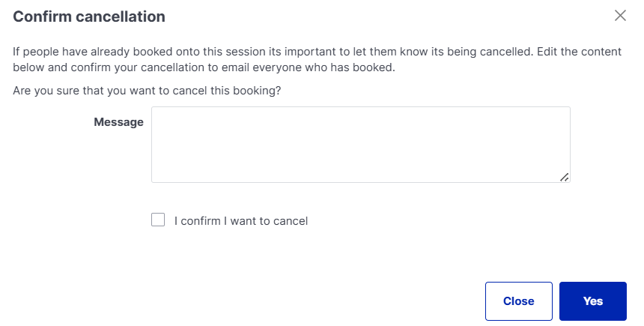Click the "Confirm cancellation" heading

(x=89, y=16)
